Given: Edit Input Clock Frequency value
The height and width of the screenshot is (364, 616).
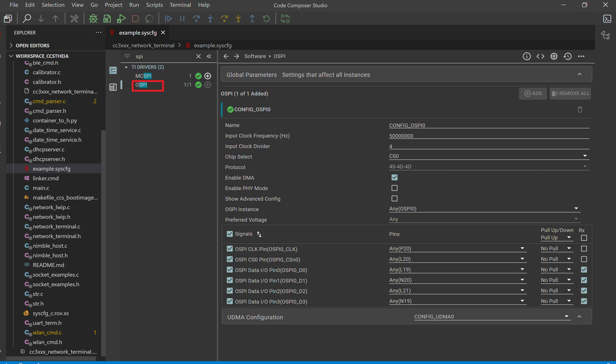Looking at the screenshot, I should pos(489,136).
